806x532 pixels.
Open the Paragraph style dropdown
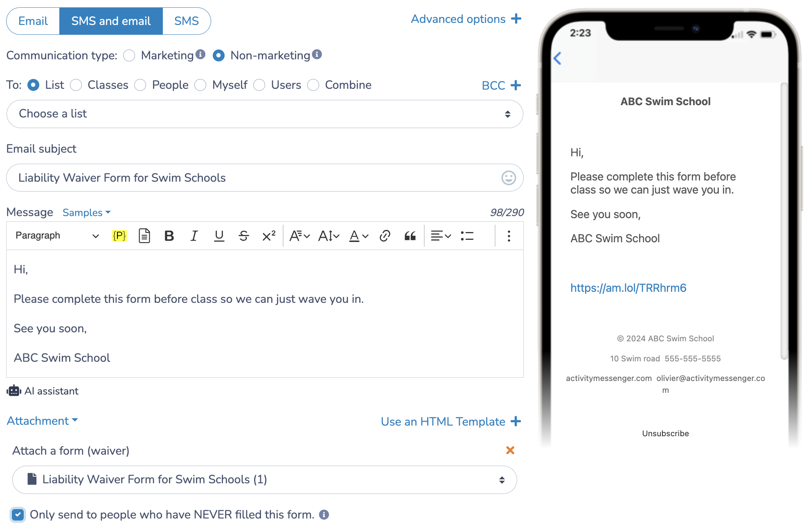coord(57,236)
